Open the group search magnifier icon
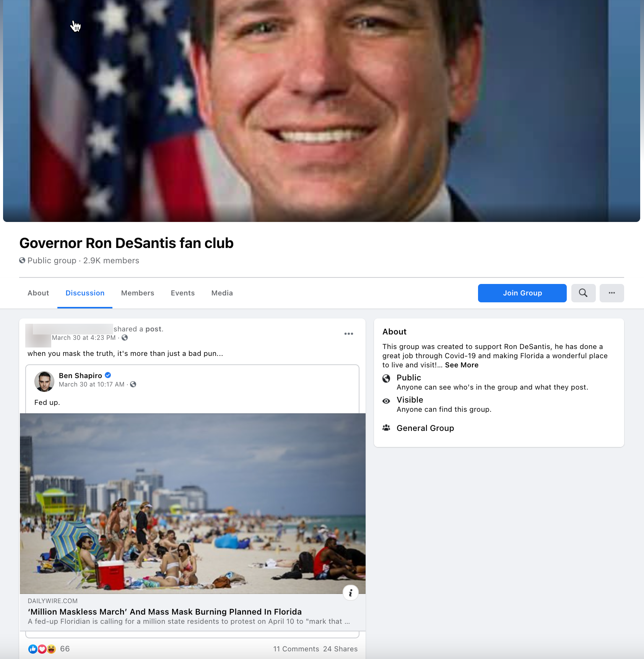The image size is (644, 659). point(583,293)
